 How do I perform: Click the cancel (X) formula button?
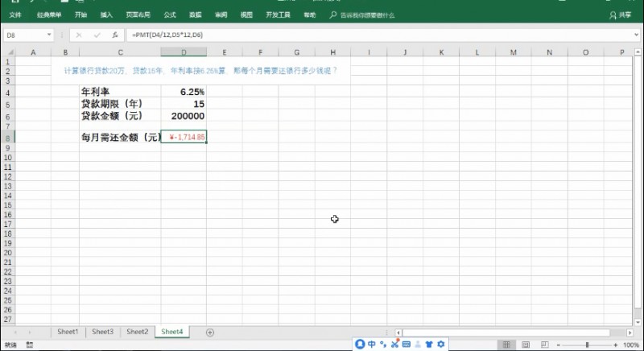click(x=78, y=35)
